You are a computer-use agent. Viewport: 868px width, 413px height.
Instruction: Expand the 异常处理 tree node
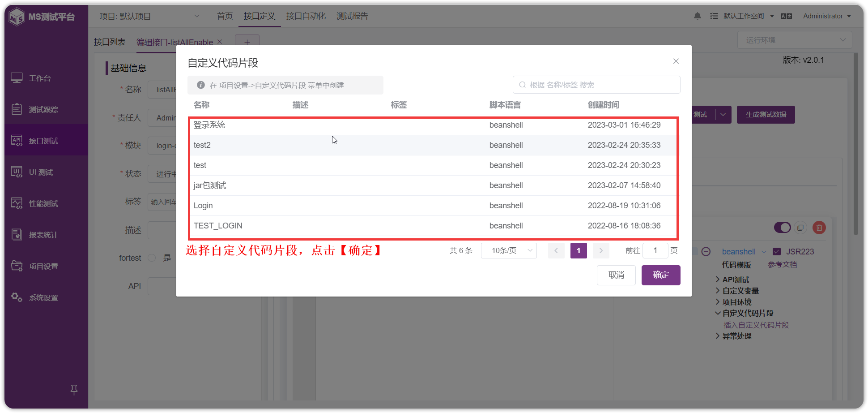718,336
